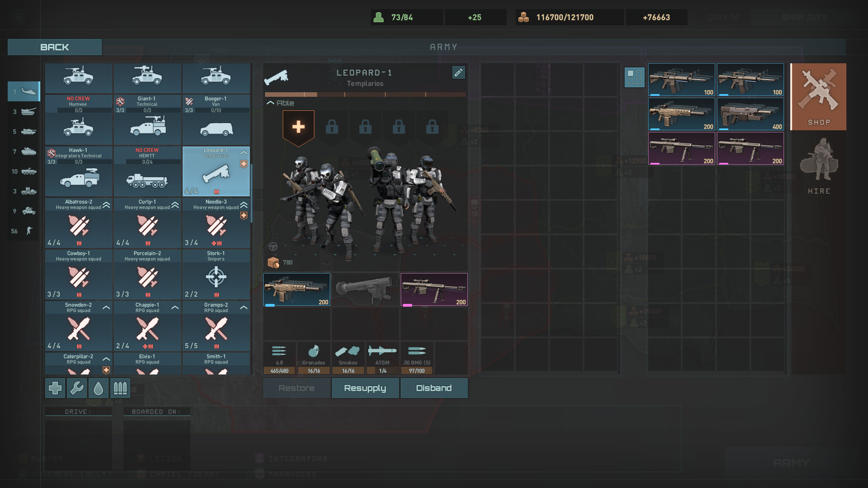Select the Barrett sniper rifle priced 200 in the shop
Screen dimensions: 868x488
click(681, 148)
